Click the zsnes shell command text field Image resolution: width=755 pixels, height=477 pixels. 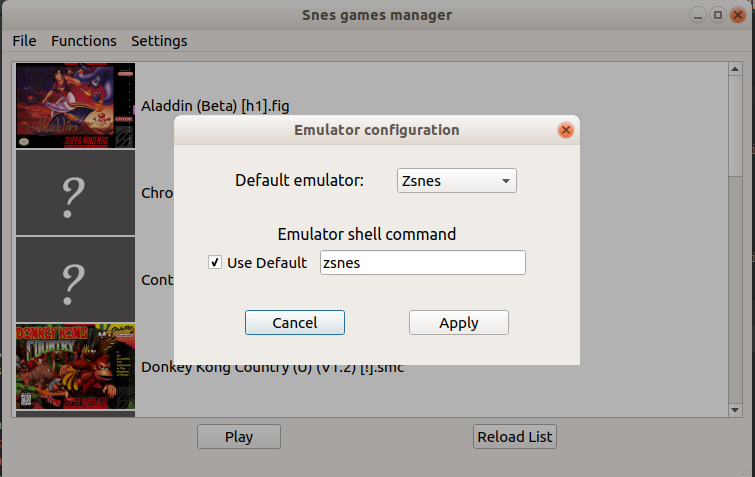click(423, 262)
